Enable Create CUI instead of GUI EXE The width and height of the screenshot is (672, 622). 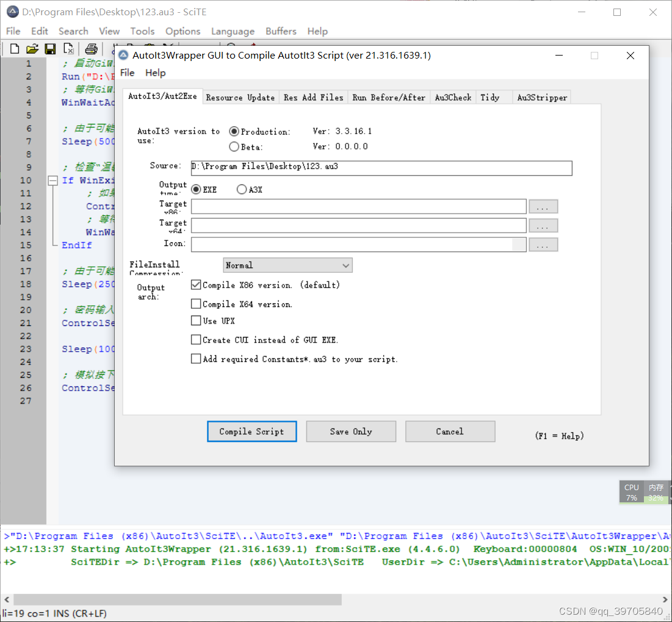pos(196,340)
